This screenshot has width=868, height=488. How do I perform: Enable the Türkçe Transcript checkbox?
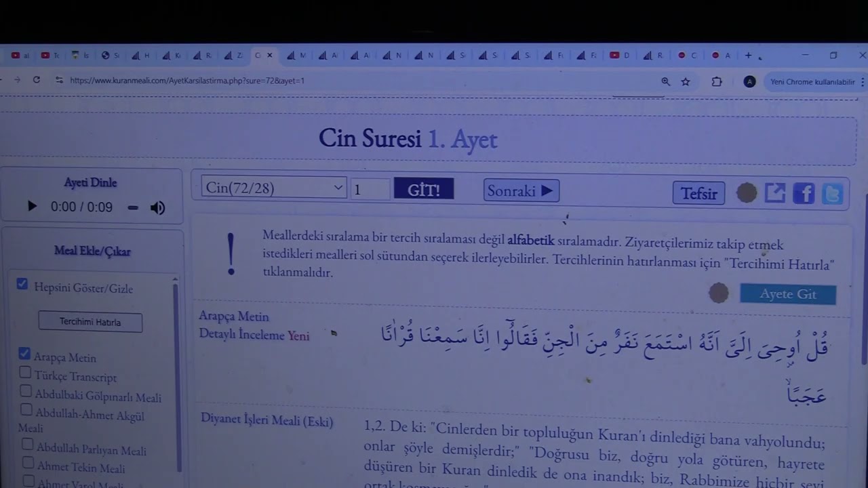click(25, 372)
